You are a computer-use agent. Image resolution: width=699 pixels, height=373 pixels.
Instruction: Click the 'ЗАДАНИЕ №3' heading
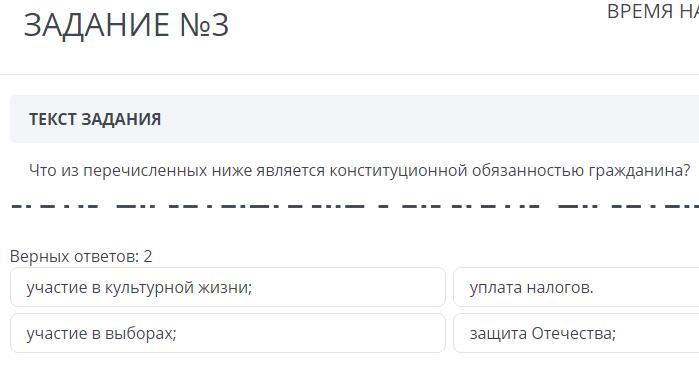point(126,25)
